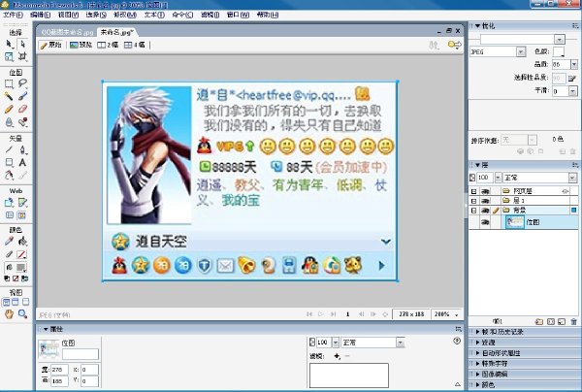Select the Pen tool

tap(22, 149)
